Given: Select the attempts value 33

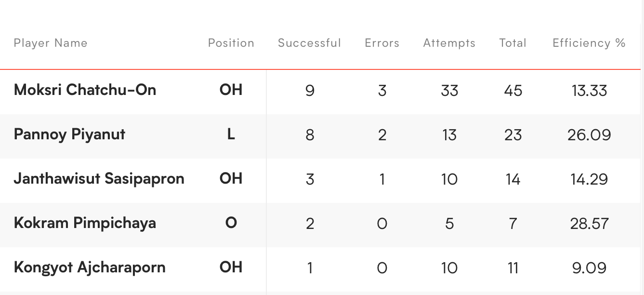Looking at the screenshot, I should [449, 90].
